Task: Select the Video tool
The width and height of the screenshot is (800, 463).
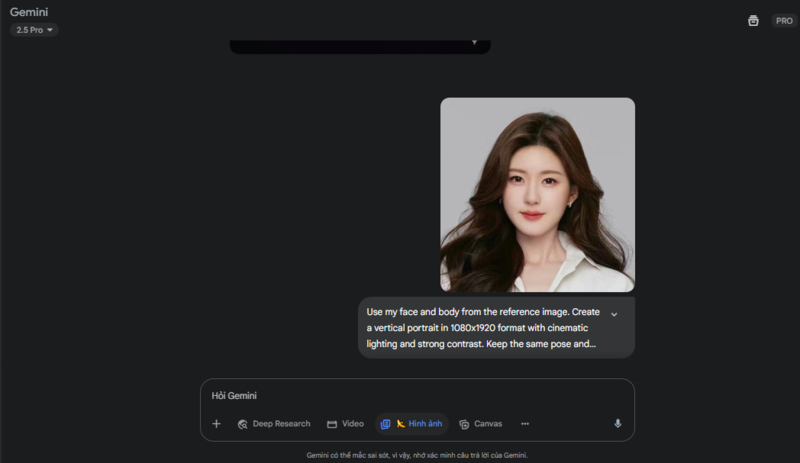Action: coord(345,424)
